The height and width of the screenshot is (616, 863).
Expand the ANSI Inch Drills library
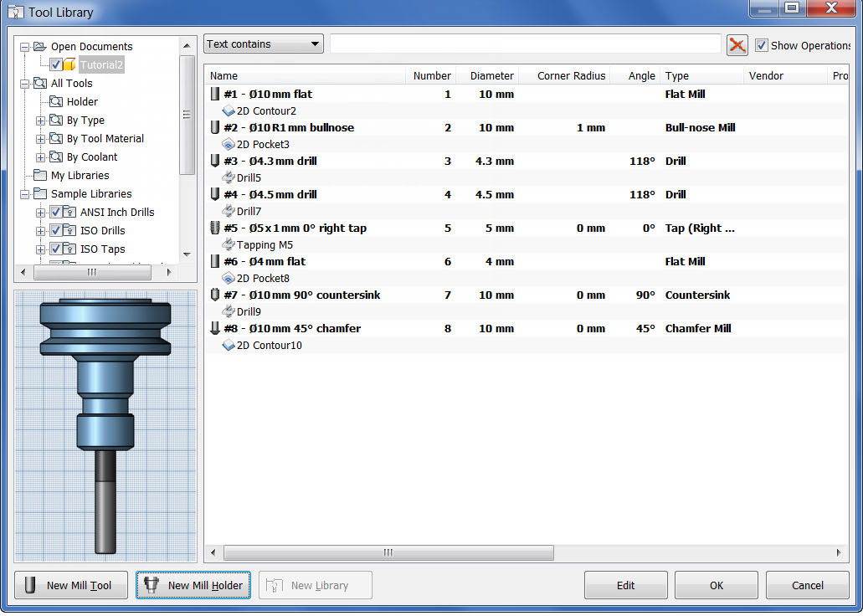pos(40,213)
